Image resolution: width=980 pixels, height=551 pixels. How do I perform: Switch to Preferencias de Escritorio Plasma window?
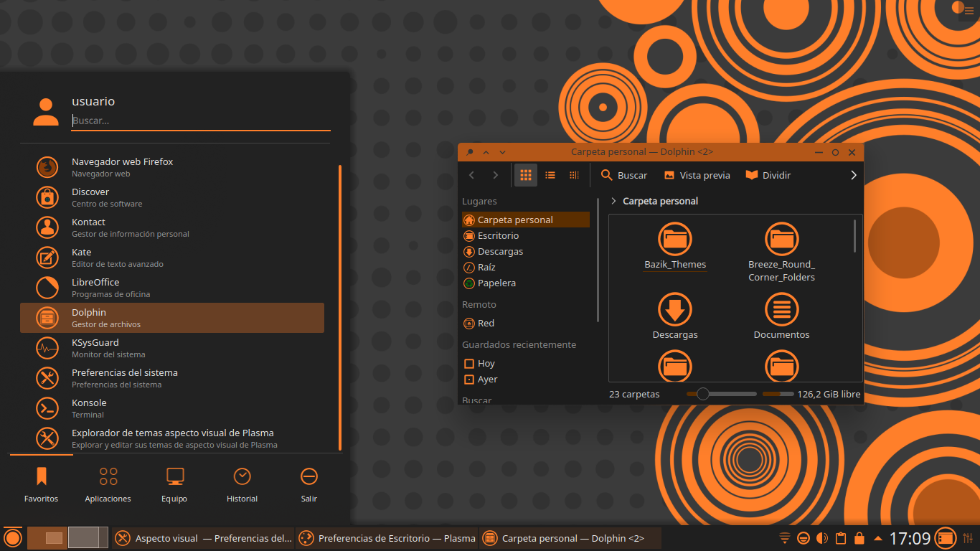point(387,538)
